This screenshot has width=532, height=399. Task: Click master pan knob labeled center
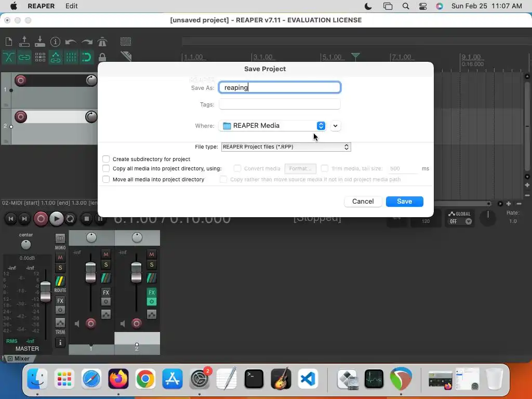click(x=26, y=245)
